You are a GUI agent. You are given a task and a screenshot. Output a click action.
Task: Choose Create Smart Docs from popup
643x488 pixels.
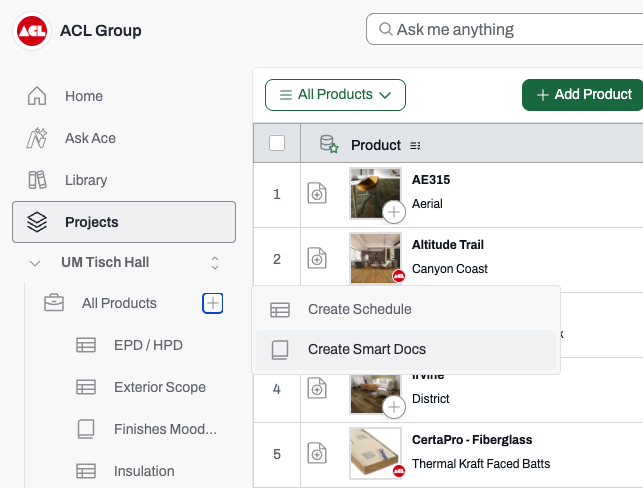406,349
